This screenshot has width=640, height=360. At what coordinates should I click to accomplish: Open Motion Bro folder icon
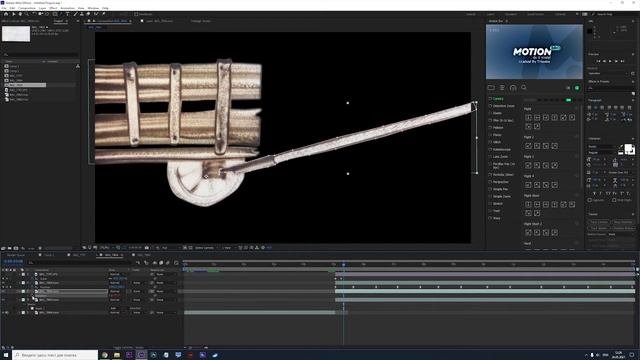491,87
